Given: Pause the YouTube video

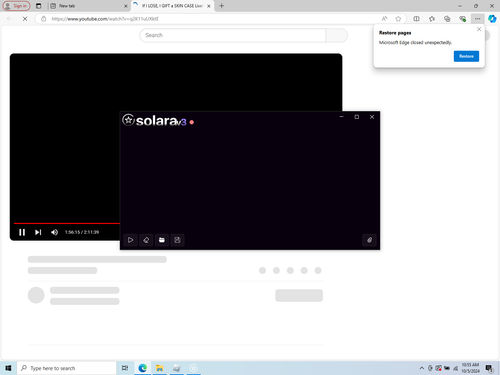Looking at the screenshot, I should 22,232.
